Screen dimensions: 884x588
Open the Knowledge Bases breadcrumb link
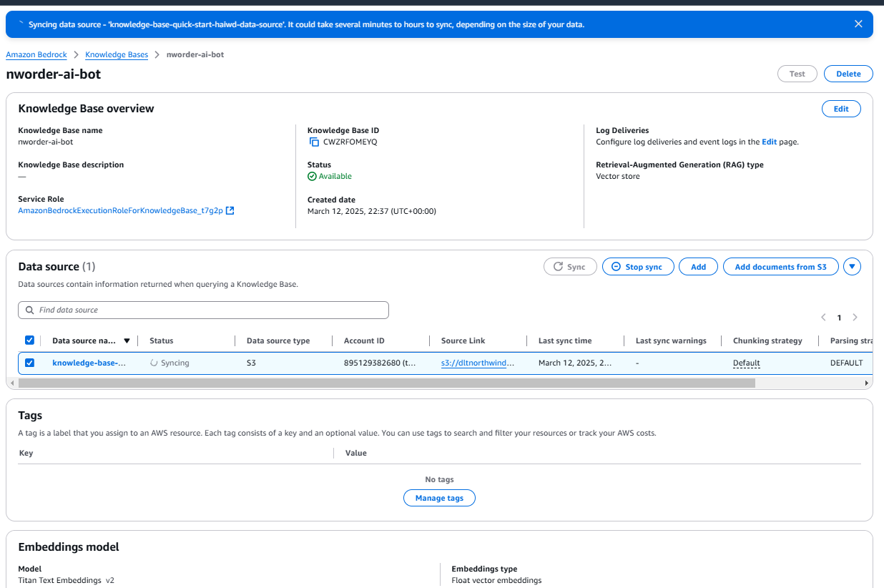pos(117,54)
